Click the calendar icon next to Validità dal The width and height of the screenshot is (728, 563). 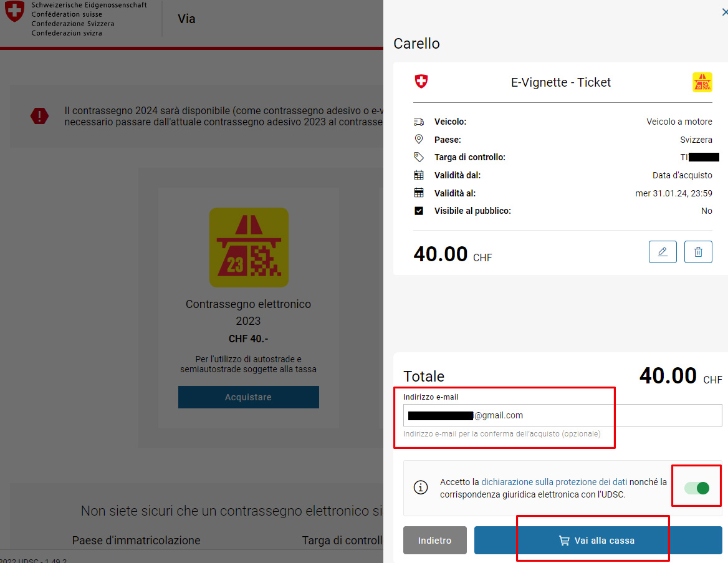coord(419,175)
